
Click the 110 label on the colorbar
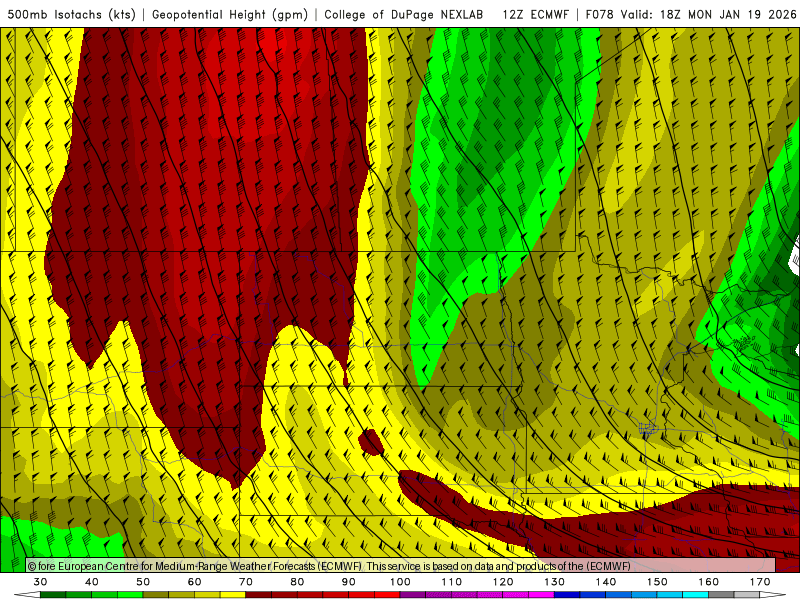pos(452,582)
